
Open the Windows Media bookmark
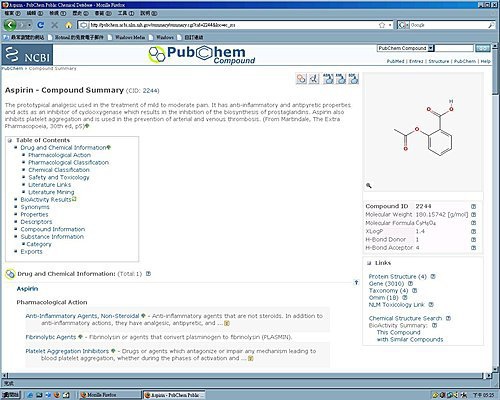pyautogui.click(x=127, y=37)
